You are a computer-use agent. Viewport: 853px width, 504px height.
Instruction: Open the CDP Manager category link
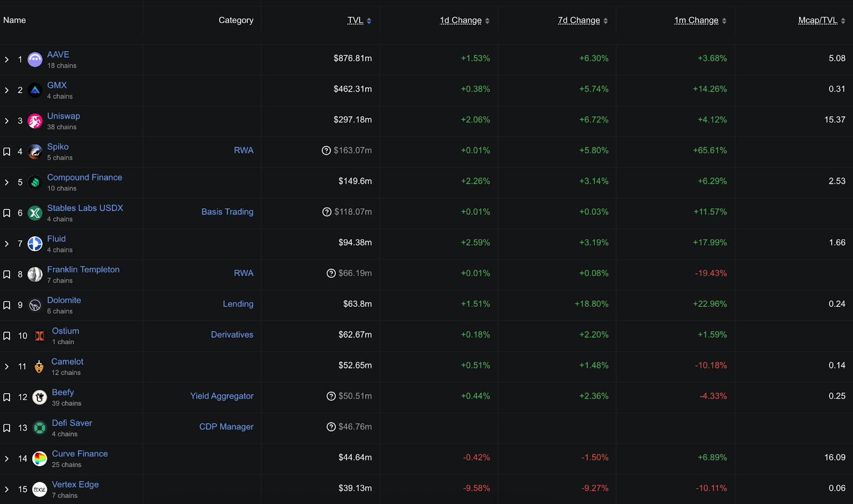(x=227, y=427)
